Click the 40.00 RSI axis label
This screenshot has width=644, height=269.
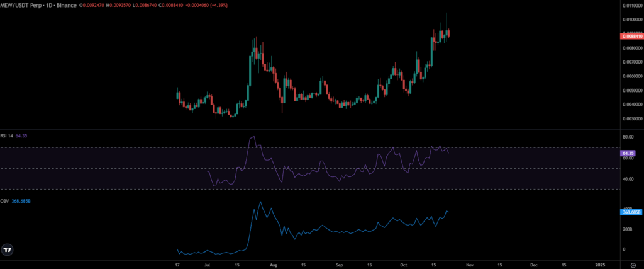[x=627, y=179]
